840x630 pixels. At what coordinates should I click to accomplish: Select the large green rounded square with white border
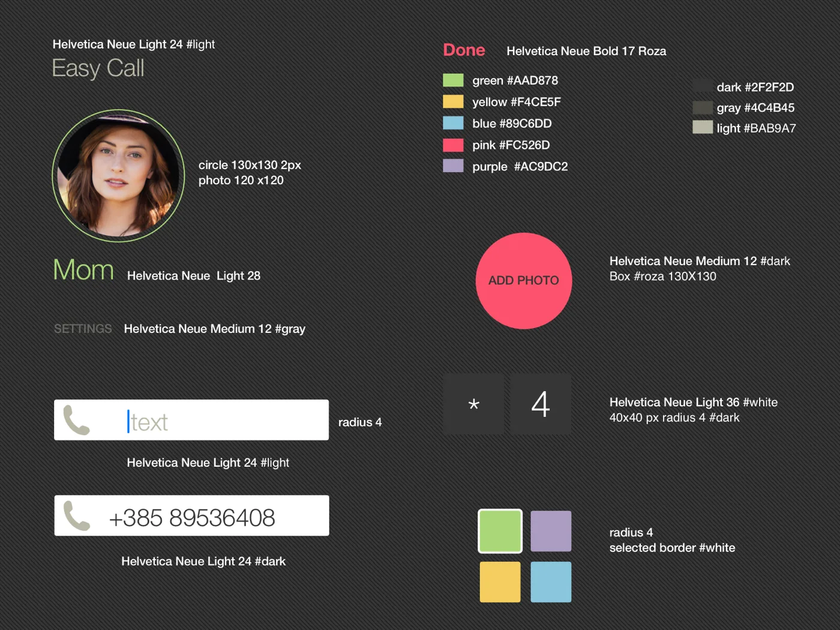(500, 531)
